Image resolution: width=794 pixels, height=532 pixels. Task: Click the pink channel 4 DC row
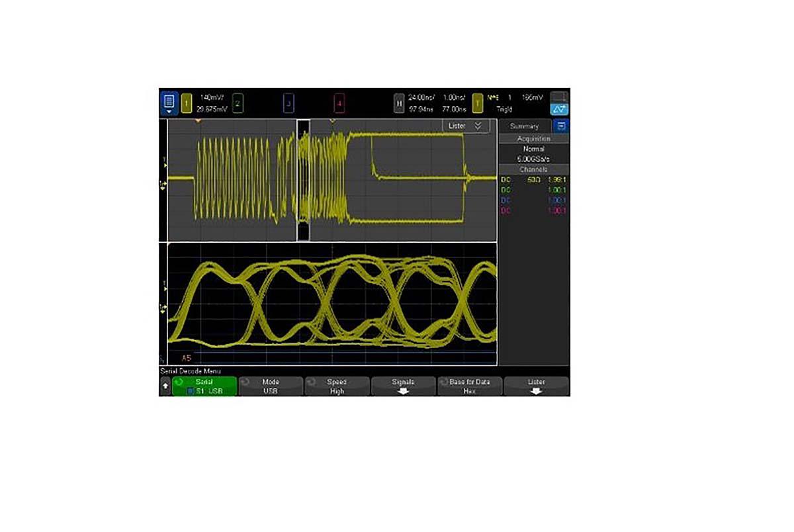[x=533, y=210]
